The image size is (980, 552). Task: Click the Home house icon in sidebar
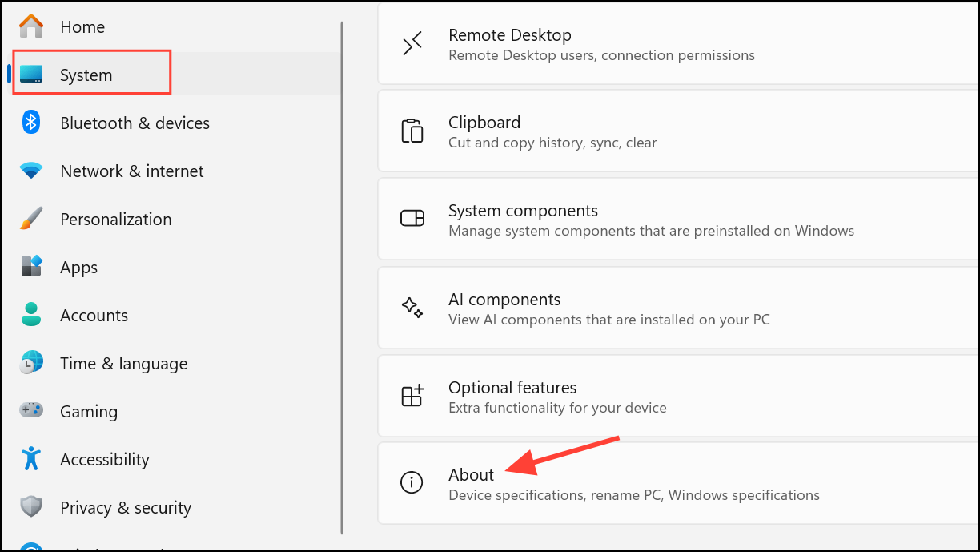point(30,26)
